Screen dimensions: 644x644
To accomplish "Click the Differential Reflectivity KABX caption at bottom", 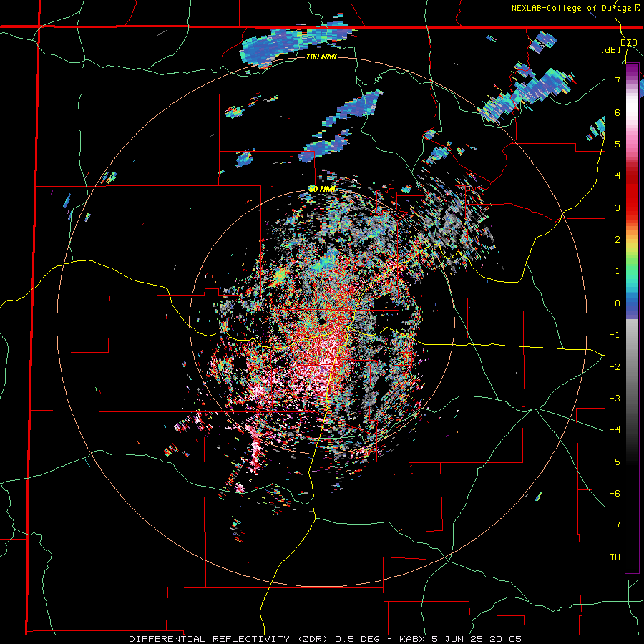I will pyautogui.click(x=325, y=639).
